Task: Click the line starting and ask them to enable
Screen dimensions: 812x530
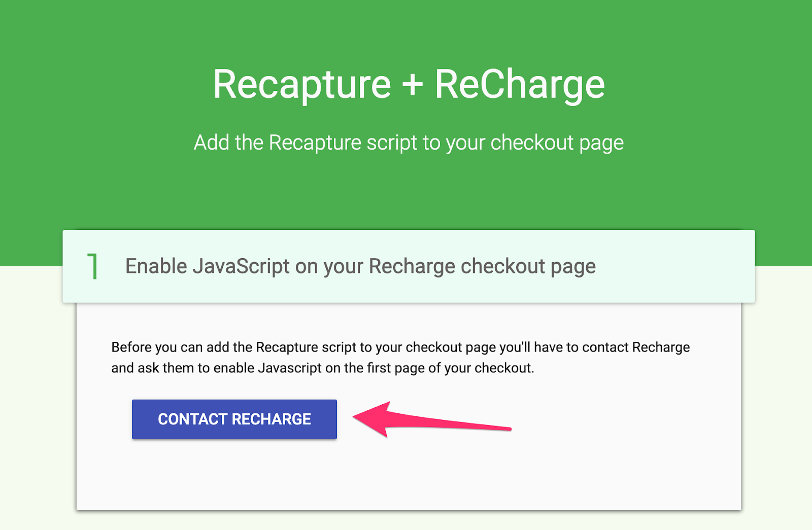Action: [323, 368]
